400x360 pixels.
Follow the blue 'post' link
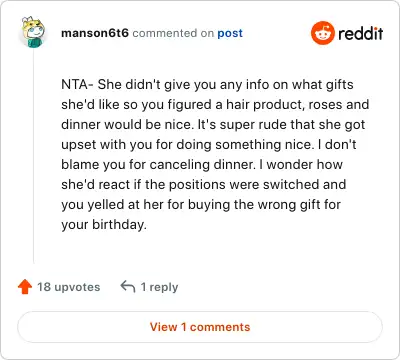point(230,33)
